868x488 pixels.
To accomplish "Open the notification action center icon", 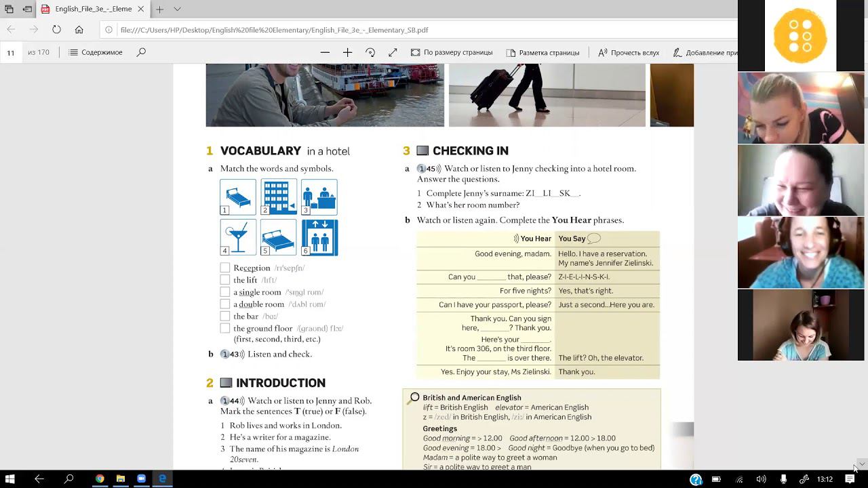I will point(850,479).
